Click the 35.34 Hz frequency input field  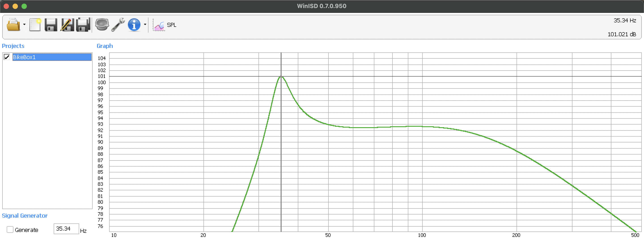click(x=66, y=229)
